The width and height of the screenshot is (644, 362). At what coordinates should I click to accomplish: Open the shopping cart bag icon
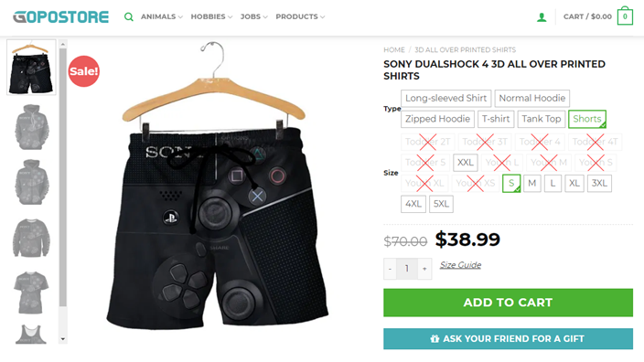click(625, 16)
